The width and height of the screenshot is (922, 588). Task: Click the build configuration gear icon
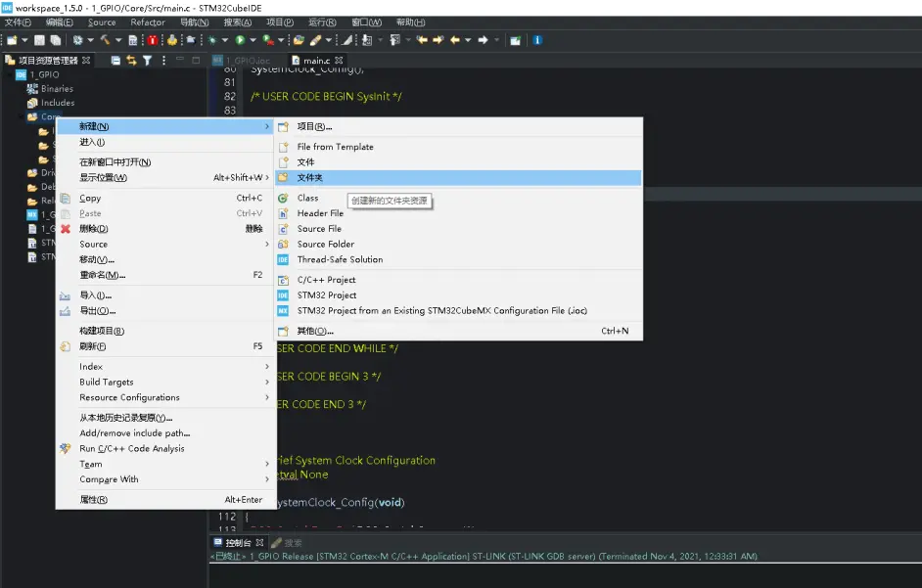[77, 40]
